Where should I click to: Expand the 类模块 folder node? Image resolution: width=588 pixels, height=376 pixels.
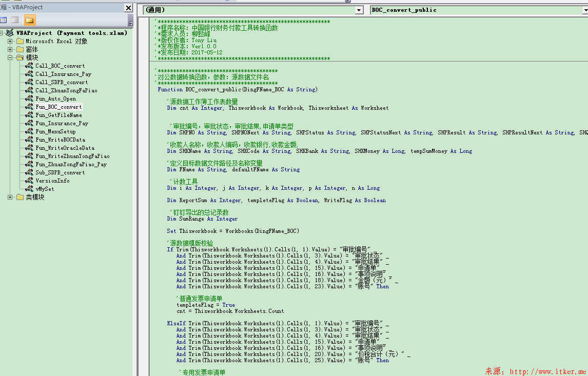(10, 197)
